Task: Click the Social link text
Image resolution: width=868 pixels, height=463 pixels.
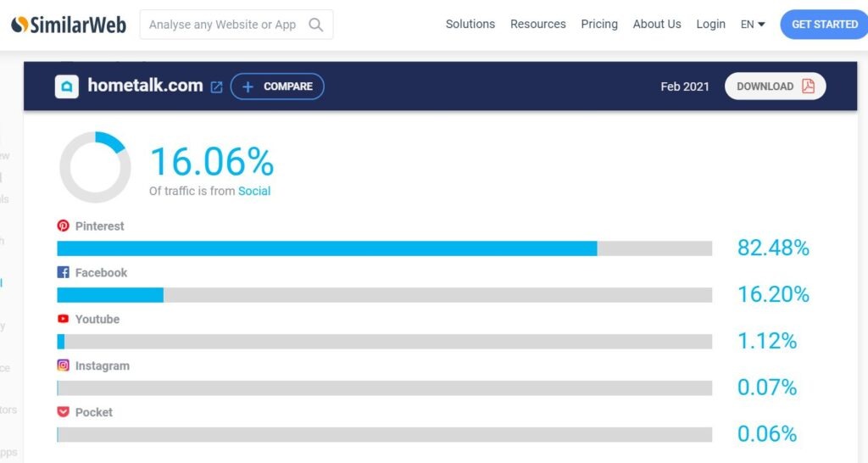Action: click(254, 191)
